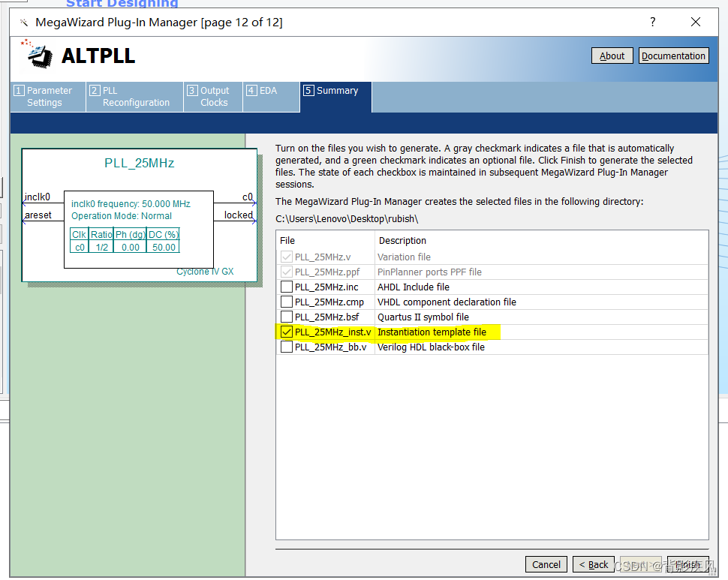
Task: Click 'VHDL component declaration file' text
Action: [x=447, y=302]
